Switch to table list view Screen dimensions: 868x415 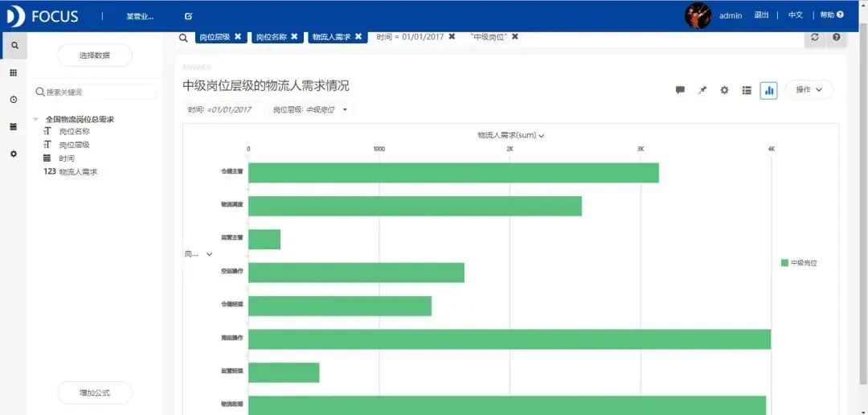click(746, 90)
